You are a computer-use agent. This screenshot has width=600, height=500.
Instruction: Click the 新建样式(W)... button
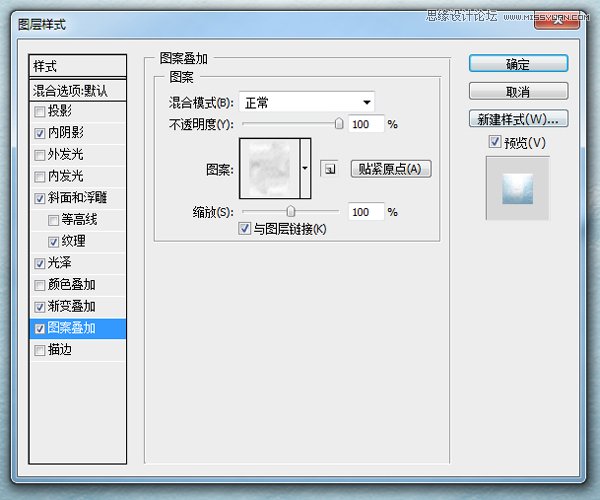pyautogui.click(x=518, y=119)
